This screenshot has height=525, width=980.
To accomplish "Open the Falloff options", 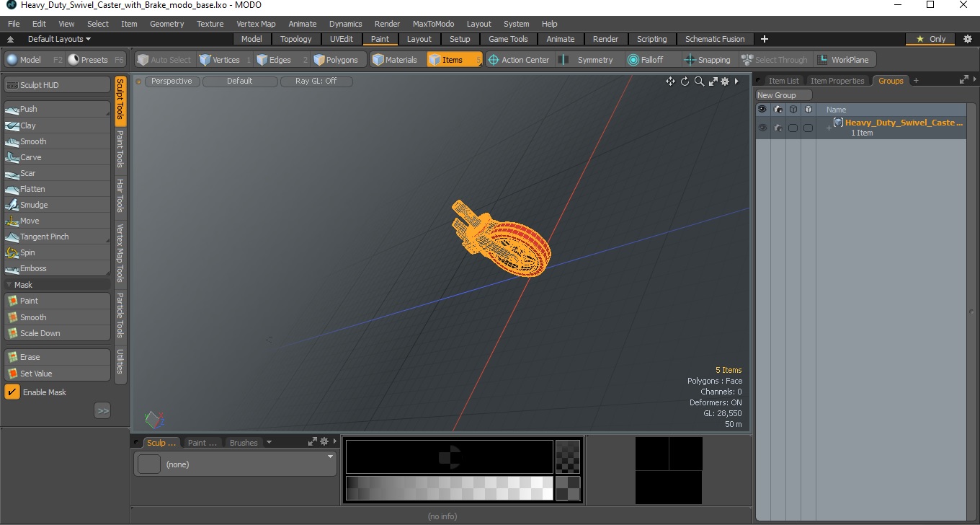I will (x=651, y=60).
